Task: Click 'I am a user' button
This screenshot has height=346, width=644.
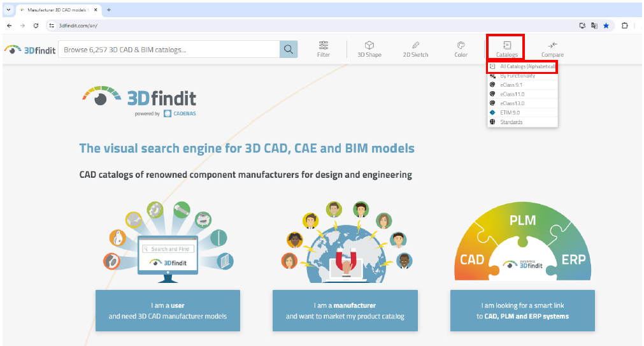Action: (168, 311)
